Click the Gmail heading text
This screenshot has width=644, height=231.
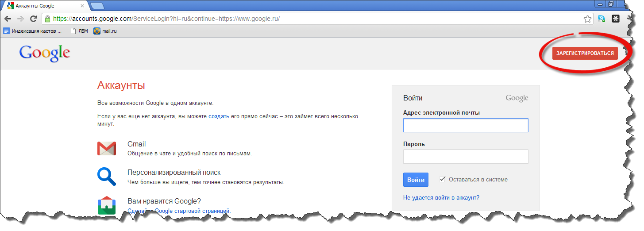137,144
